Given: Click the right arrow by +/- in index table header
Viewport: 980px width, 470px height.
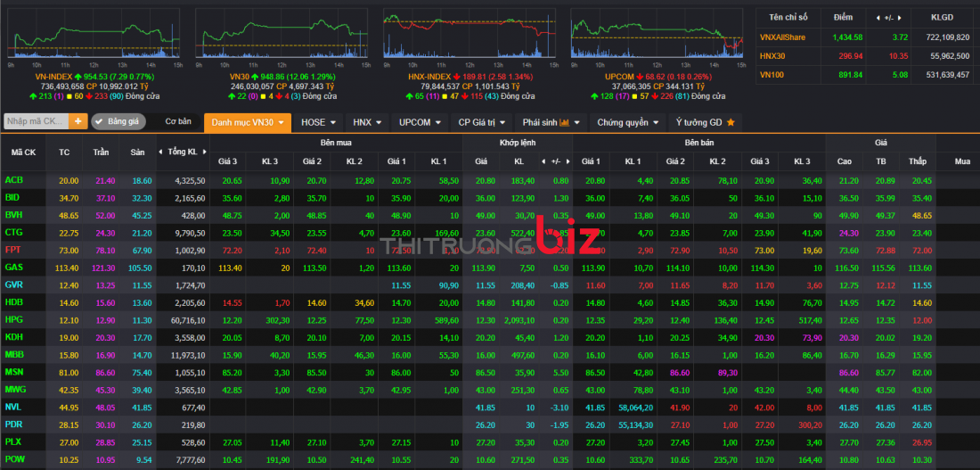Looking at the screenshot, I should pyautogui.click(x=900, y=18).
